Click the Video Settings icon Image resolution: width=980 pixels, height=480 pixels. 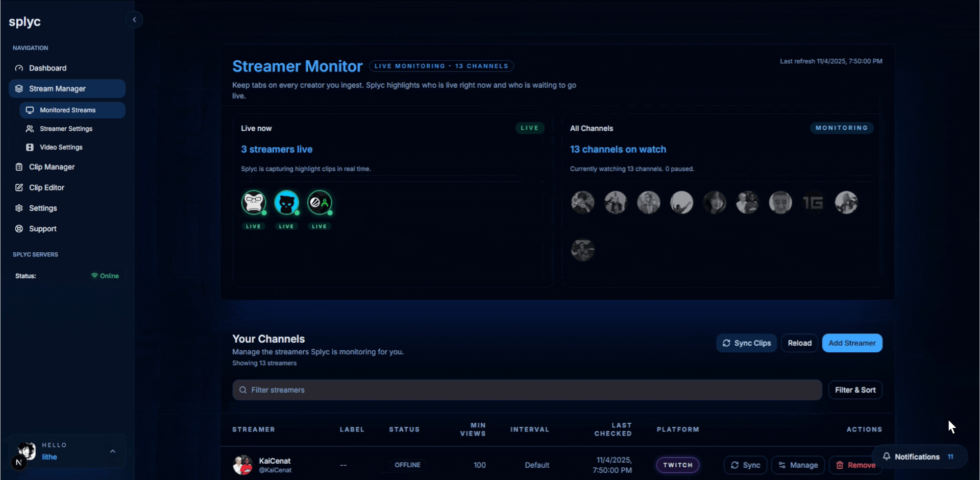(x=30, y=147)
